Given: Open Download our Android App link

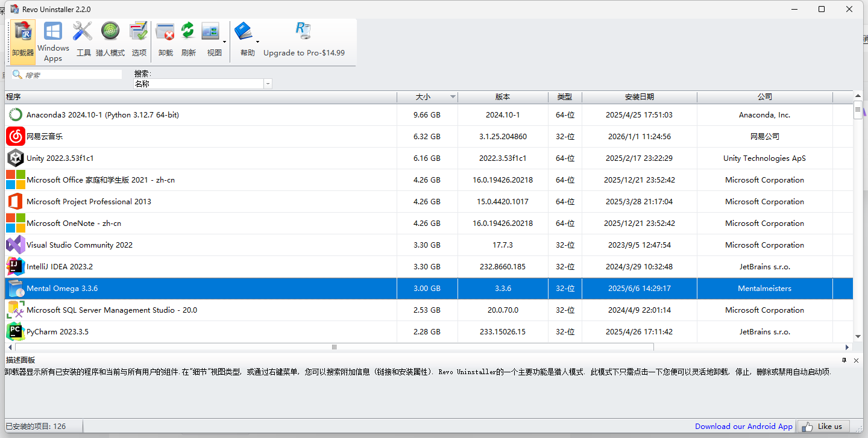Looking at the screenshot, I should [x=744, y=427].
